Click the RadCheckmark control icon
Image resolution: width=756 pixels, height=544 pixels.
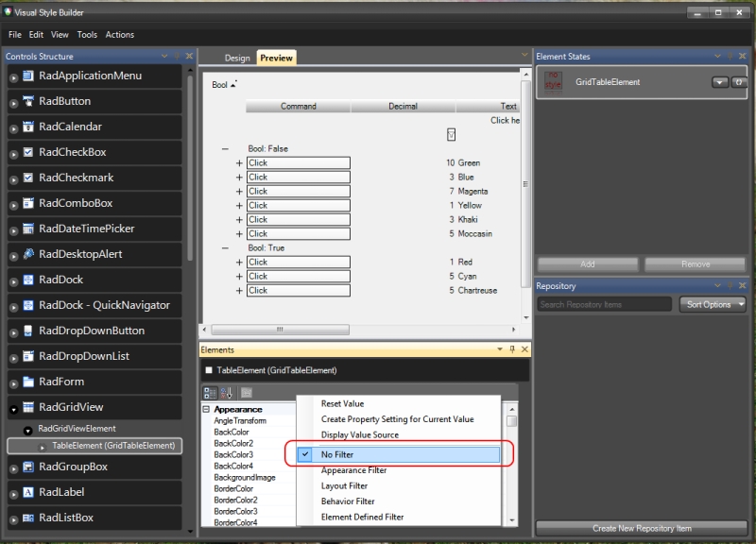tap(28, 178)
